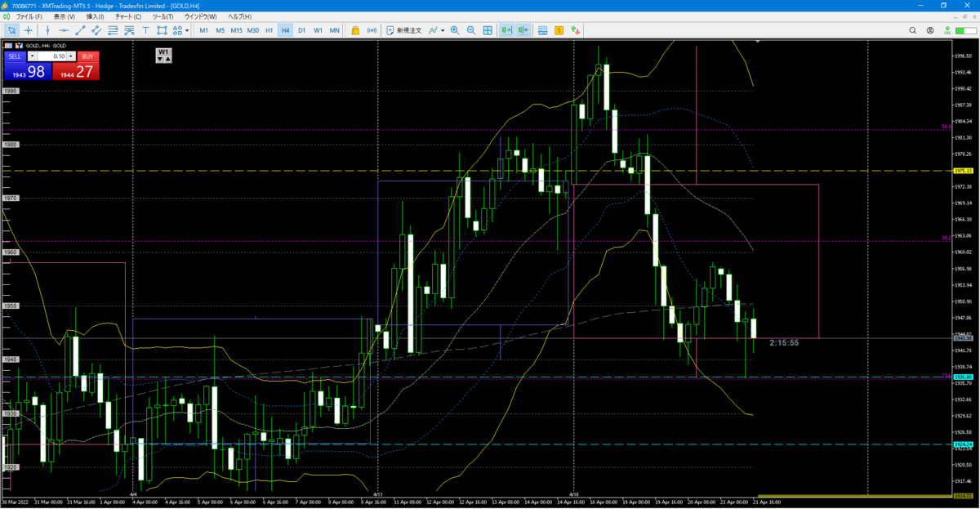Open the 挿入 (Insert) menu
The height and width of the screenshot is (509, 980).
[x=95, y=16]
